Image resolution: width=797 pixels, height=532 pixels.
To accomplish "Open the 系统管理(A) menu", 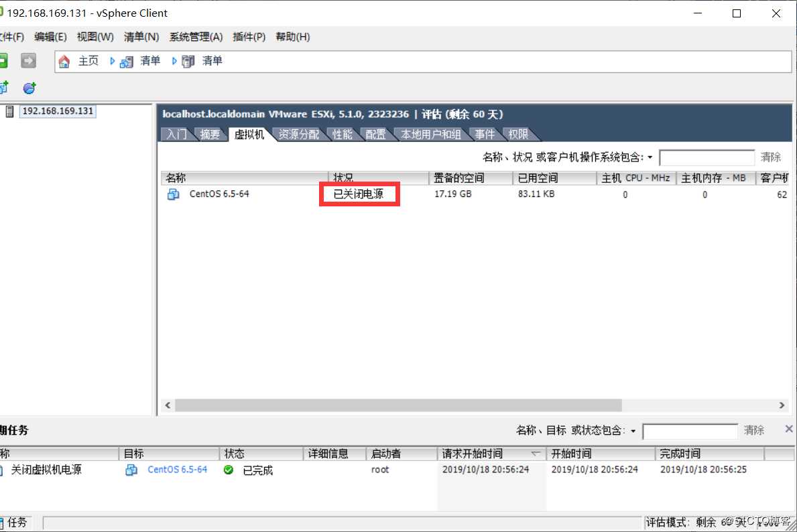I will (x=196, y=37).
